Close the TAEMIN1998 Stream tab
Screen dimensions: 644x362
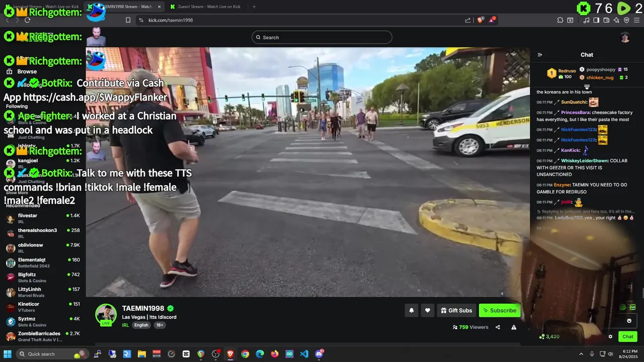(x=159, y=7)
